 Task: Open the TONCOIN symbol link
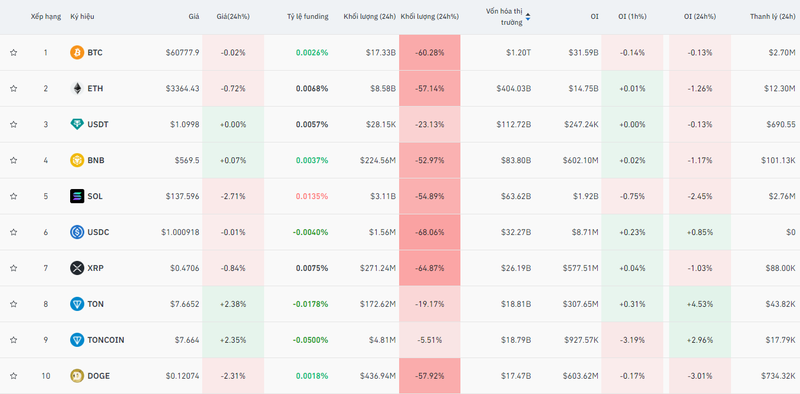point(106,340)
